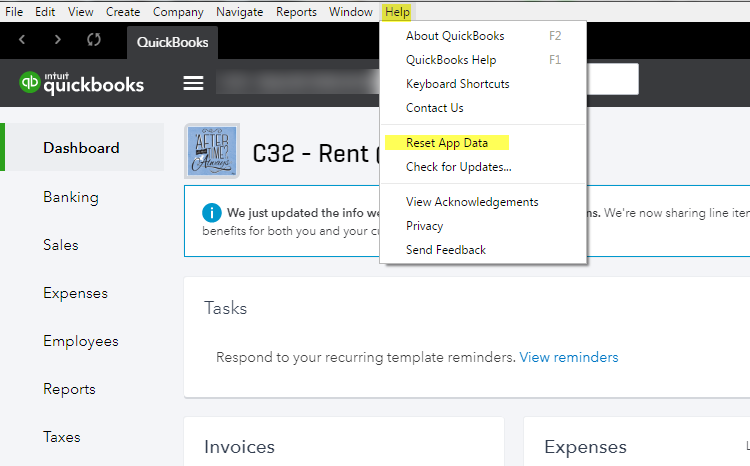Go to Banking in sidebar
This screenshot has width=750, height=466.
[x=71, y=197]
